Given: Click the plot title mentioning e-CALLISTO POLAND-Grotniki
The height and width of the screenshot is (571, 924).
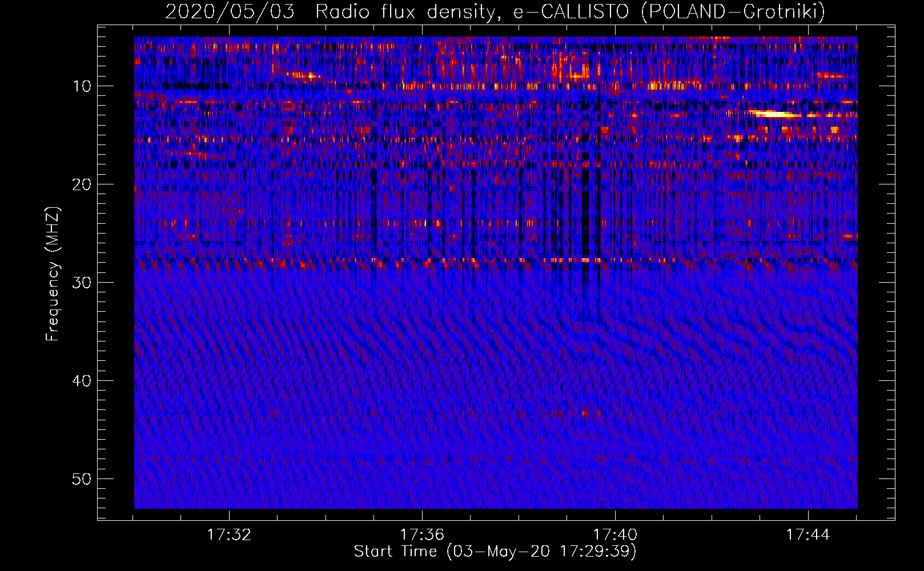Looking at the screenshot, I should point(495,11).
